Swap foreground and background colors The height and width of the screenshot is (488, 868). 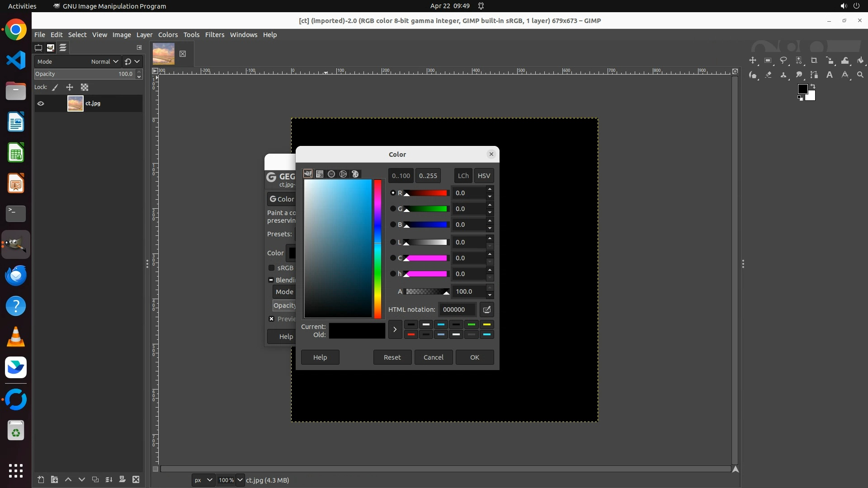813,86
